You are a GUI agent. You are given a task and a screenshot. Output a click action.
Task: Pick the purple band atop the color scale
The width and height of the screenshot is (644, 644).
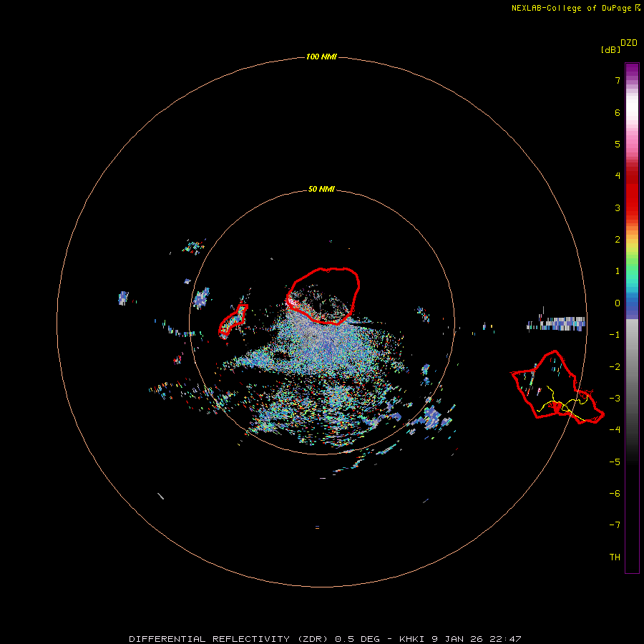click(632, 71)
